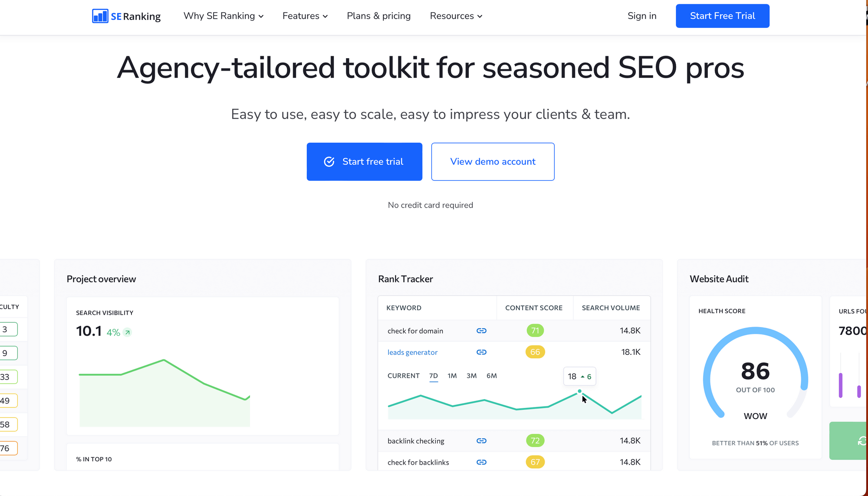The width and height of the screenshot is (868, 496).
Task: Click the SE Ranking logo icon
Action: tap(100, 16)
